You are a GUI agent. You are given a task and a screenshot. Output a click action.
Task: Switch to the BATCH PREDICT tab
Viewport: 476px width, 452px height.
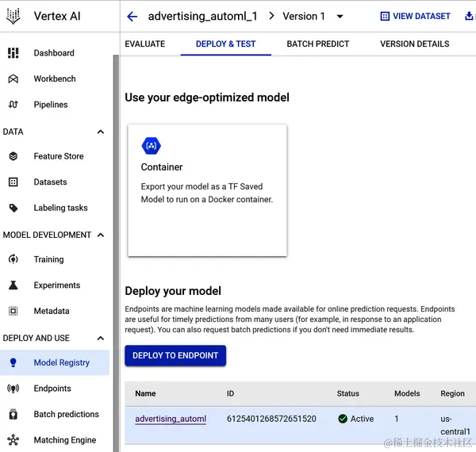[x=318, y=44]
